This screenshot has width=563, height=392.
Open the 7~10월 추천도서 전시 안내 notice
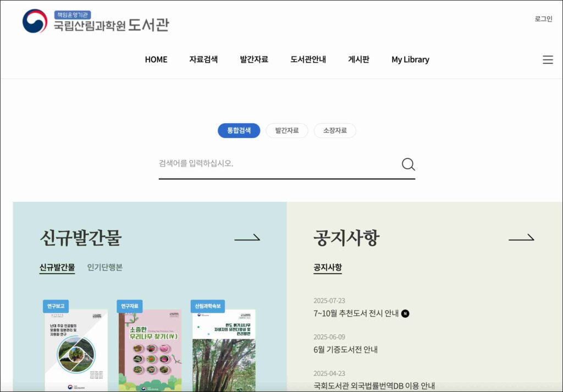356,313
